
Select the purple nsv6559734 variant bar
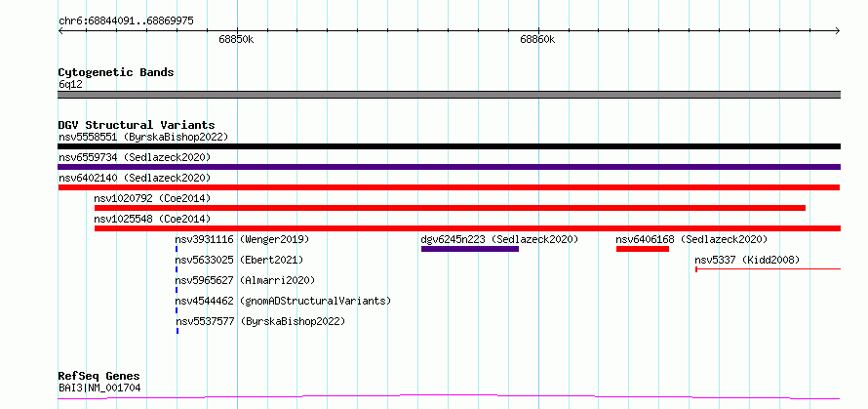pos(449,167)
